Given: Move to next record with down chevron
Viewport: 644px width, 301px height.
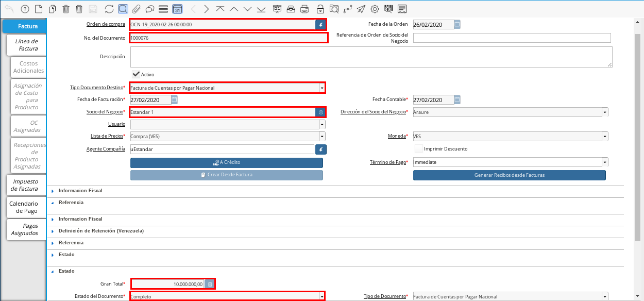Looking at the screenshot, I should click(x=247, y=9).
